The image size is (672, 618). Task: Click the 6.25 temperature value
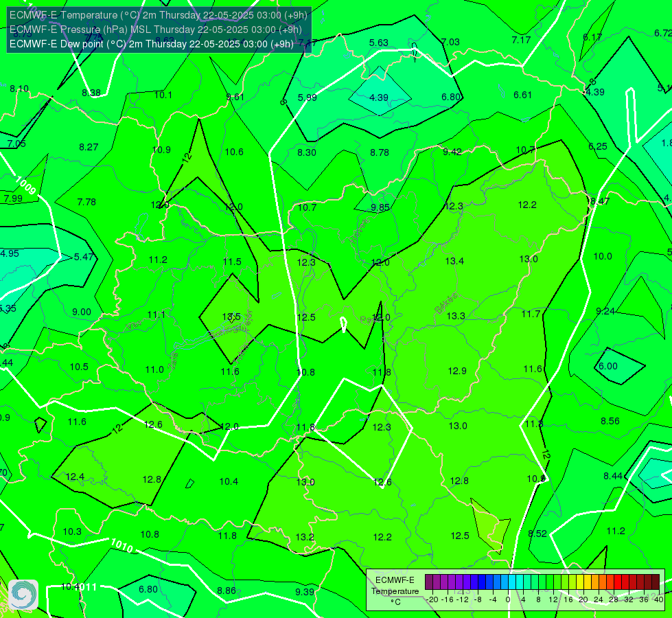598,147
